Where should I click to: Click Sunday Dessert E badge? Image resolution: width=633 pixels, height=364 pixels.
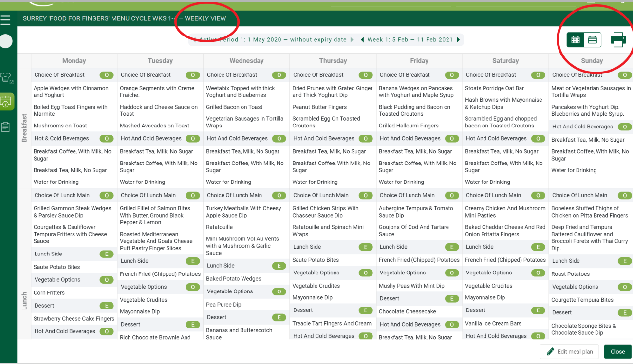625,313
